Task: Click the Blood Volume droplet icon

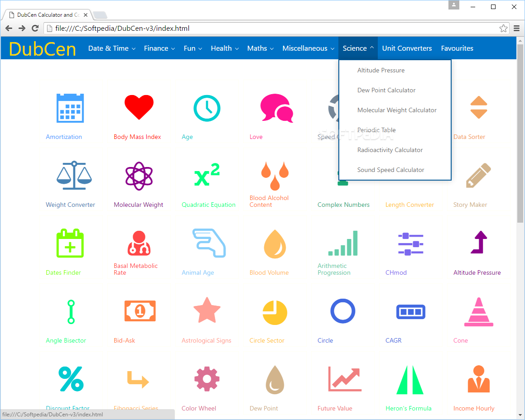Action: (x=275, y=244)
